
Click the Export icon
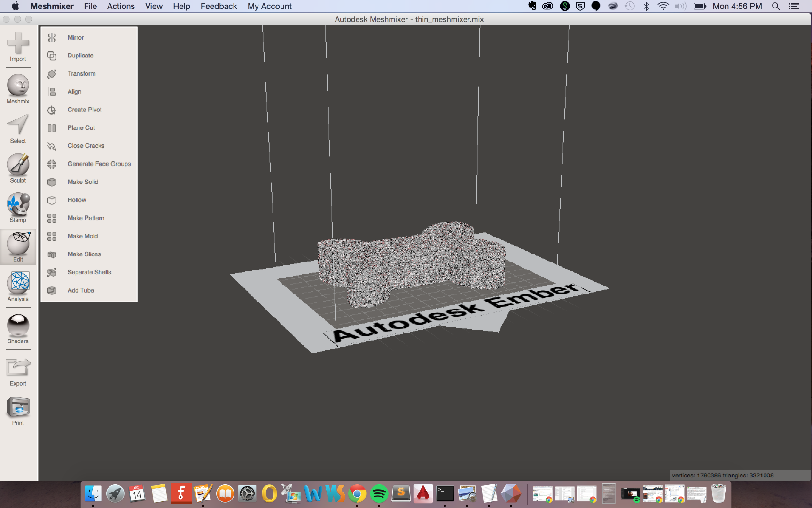(x=18, y=371)
